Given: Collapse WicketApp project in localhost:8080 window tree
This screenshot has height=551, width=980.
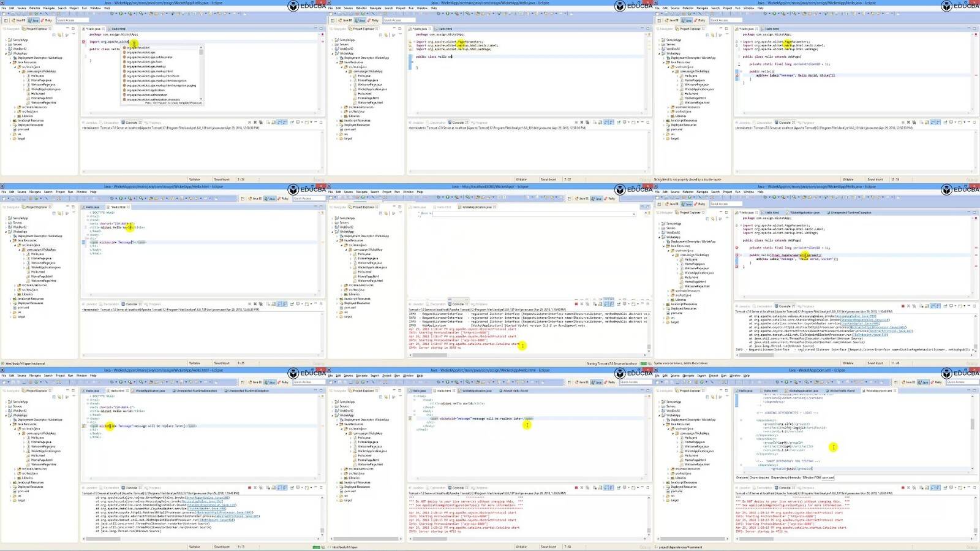Looking at the screenshot, I should point(333,232).
